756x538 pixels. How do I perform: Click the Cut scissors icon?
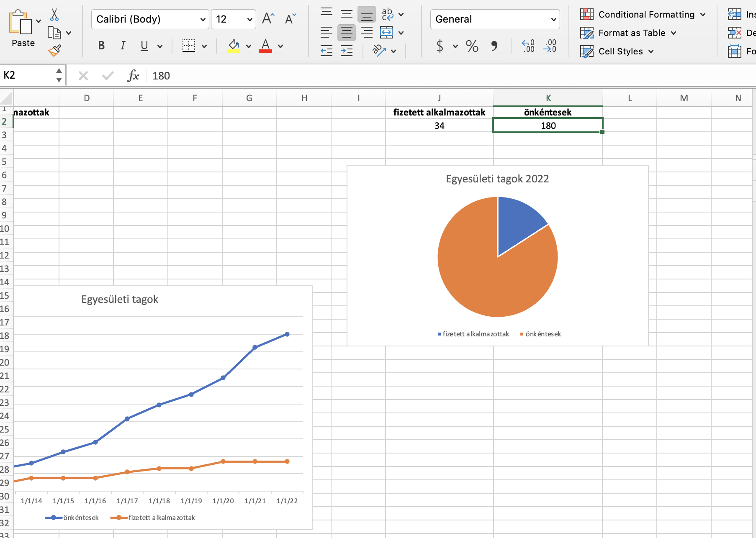54,15
